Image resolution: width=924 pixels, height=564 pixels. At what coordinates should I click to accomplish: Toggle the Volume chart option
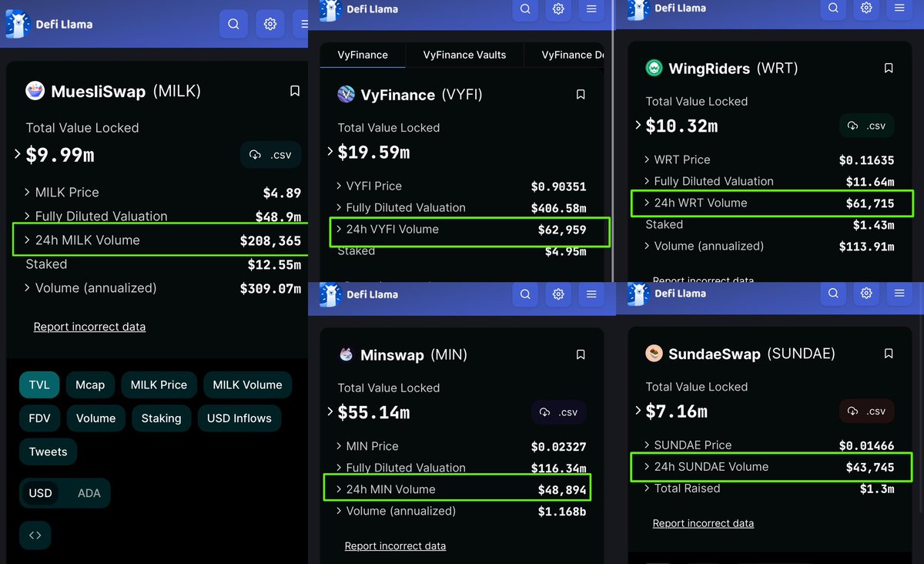[96, 418]
